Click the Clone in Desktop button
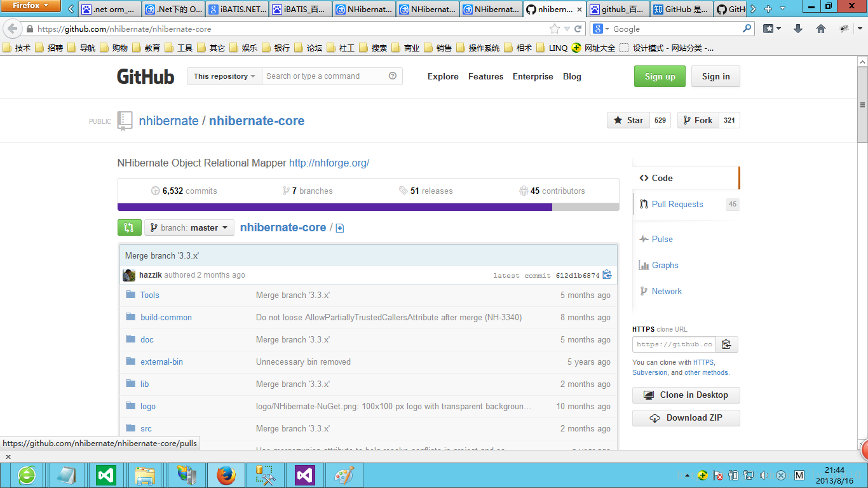868x488 pixels. 686,395
